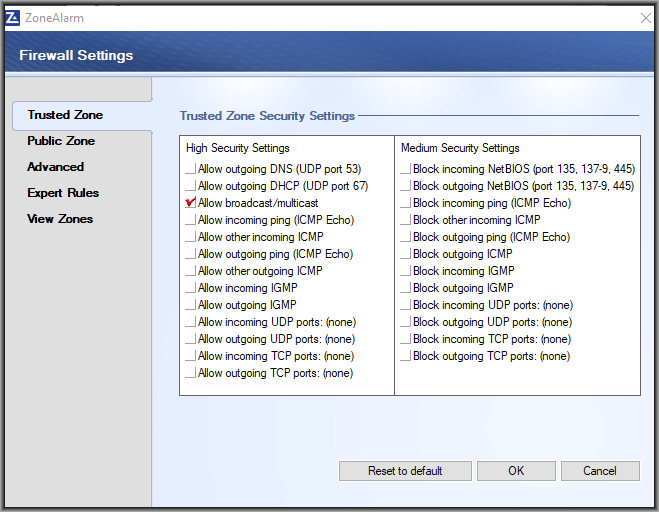Toggle Block other incoming ICMP
659x512 pixels.
pos(406,220)
